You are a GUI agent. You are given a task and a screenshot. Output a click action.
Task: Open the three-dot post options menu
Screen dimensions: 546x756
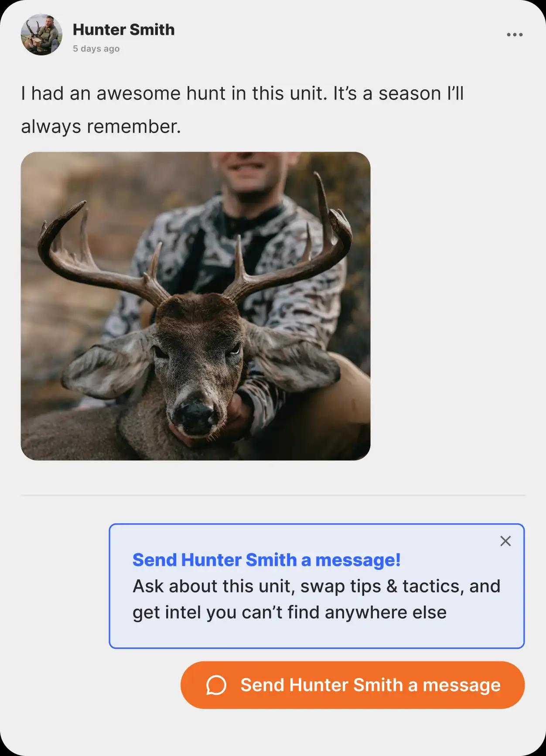pos(515,34)
